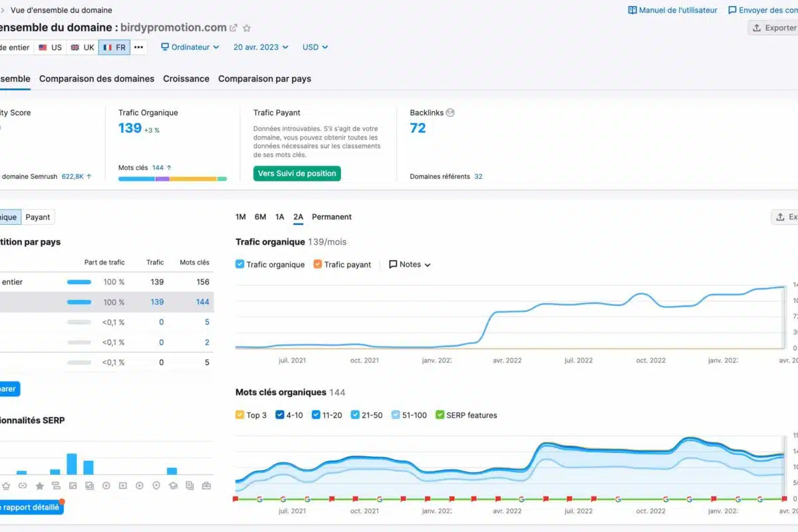798x532 pixels.
Task: Click the star icon to favorite birdypromotion.com
Action: pos(247,28)
